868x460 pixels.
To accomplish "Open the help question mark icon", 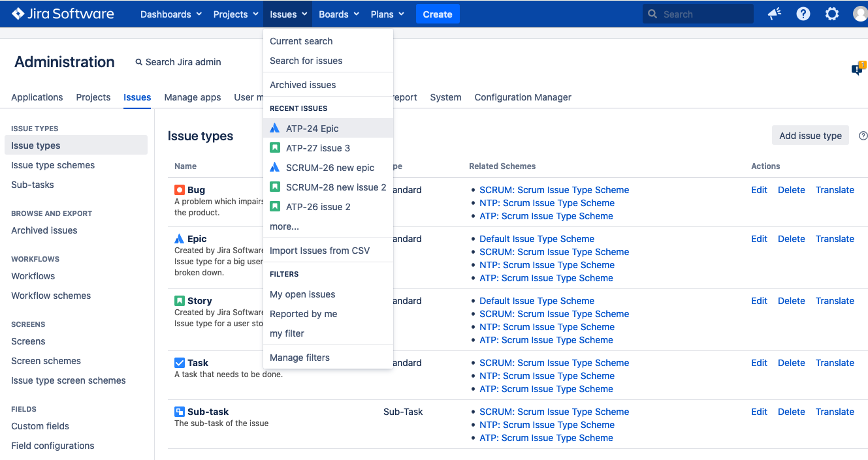I will tap(803, 14).
